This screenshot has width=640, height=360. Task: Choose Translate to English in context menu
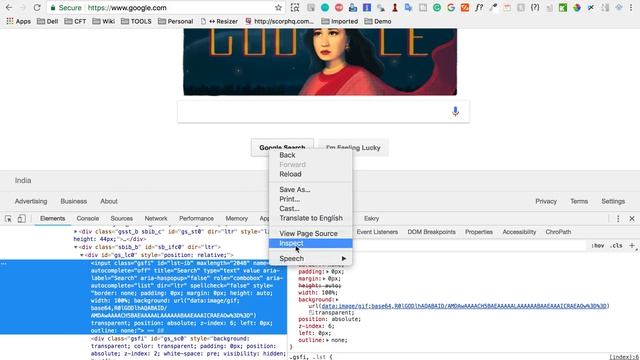(x=310, y=218)
